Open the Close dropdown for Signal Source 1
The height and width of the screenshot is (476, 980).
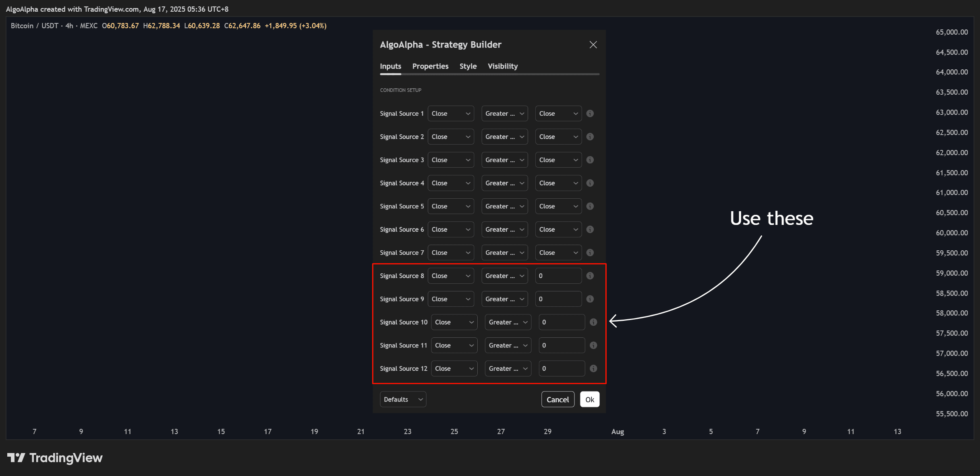[x=451, y=113]
